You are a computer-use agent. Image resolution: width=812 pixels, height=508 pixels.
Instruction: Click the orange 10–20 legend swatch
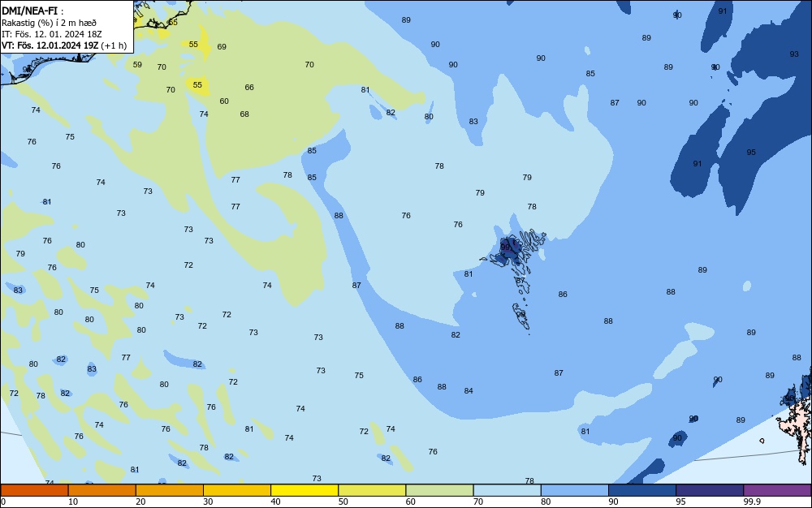coord(102,490)
